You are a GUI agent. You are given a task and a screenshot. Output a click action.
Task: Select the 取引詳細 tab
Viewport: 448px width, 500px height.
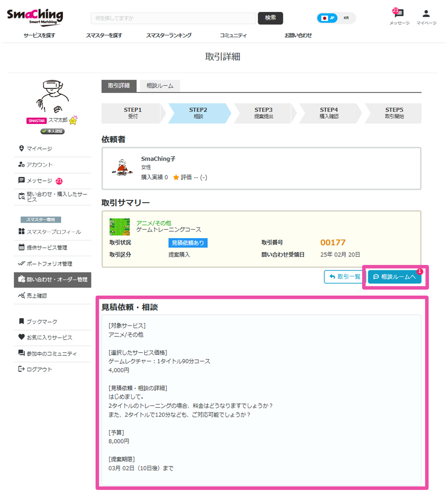(119, 86)
